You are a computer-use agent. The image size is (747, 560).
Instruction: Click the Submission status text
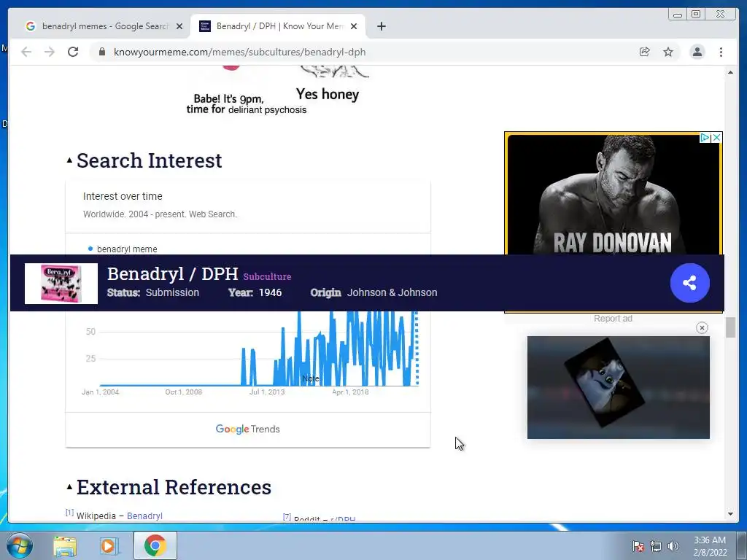coord(172,292)
